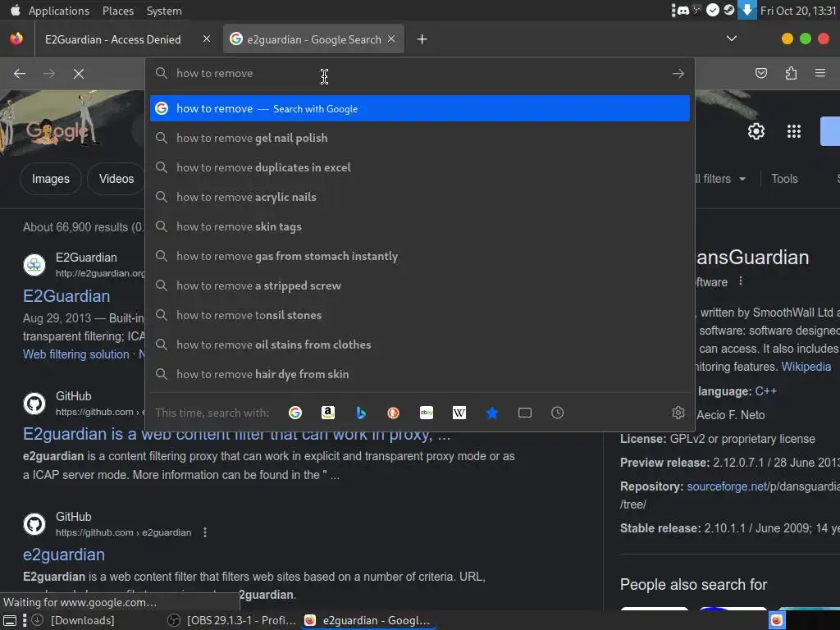The image size is (840, 630).
Task: Close the e2guardian Google Search tab
Action: coord(391,39)
